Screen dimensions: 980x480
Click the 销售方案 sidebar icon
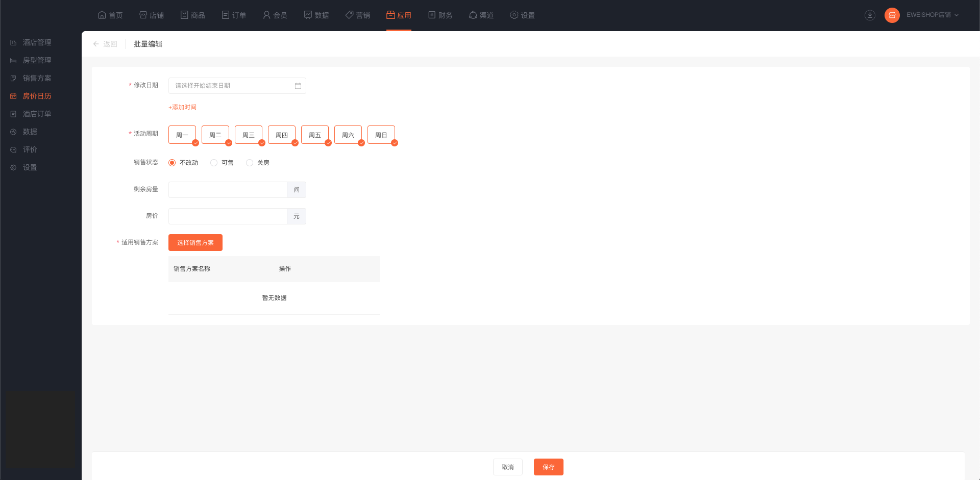click(13, 78)
